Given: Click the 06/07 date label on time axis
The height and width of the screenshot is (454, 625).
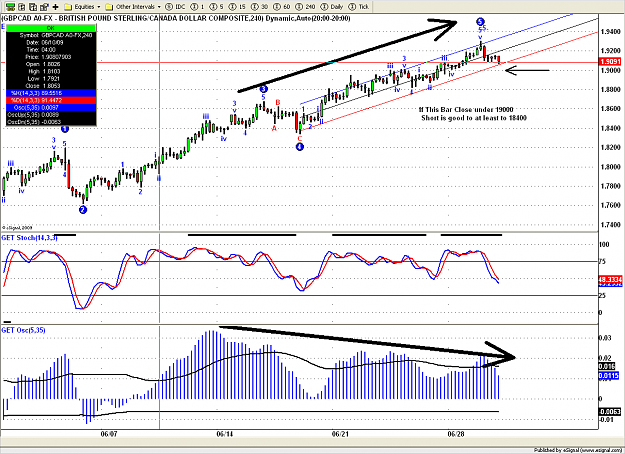Looking at the screenshot, I should pos(108,434).
